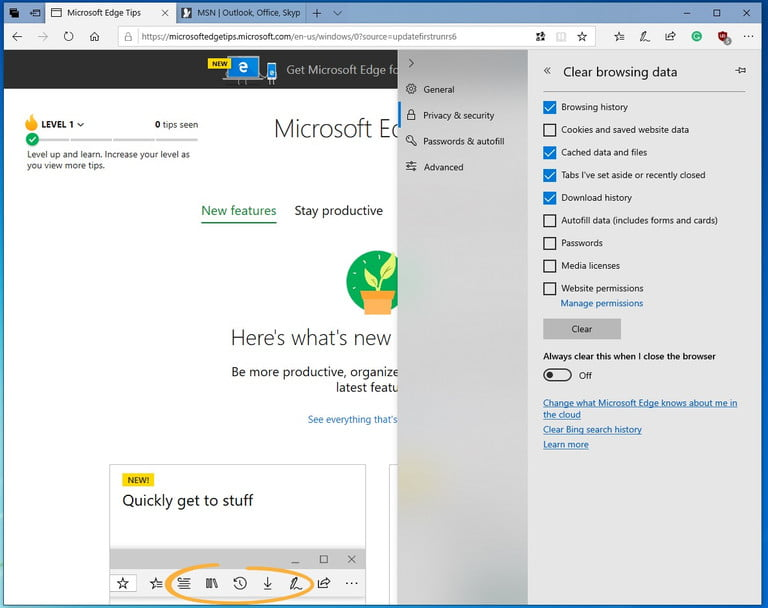This screenshot has width=768, height=608.
Task: Uncheck Cached data and files
Action: [x=550, y=152]
